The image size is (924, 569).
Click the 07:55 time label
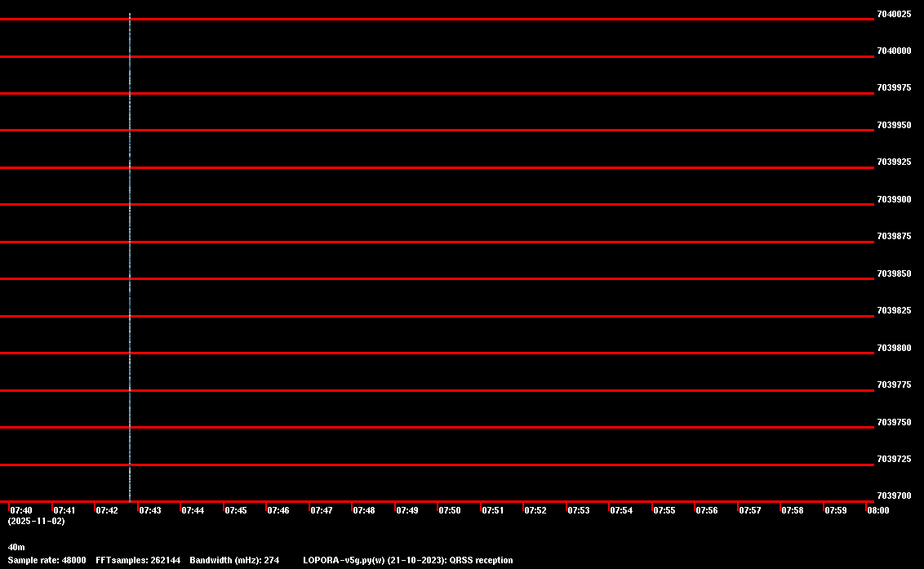pyautogui.click(x=664, y=510)
